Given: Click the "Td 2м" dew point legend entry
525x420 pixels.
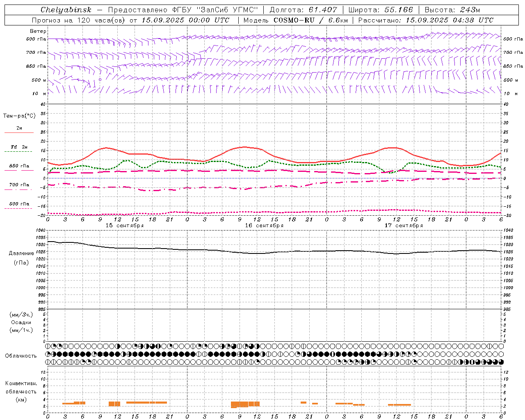Looking at the screenshot, I should [19, 147].
